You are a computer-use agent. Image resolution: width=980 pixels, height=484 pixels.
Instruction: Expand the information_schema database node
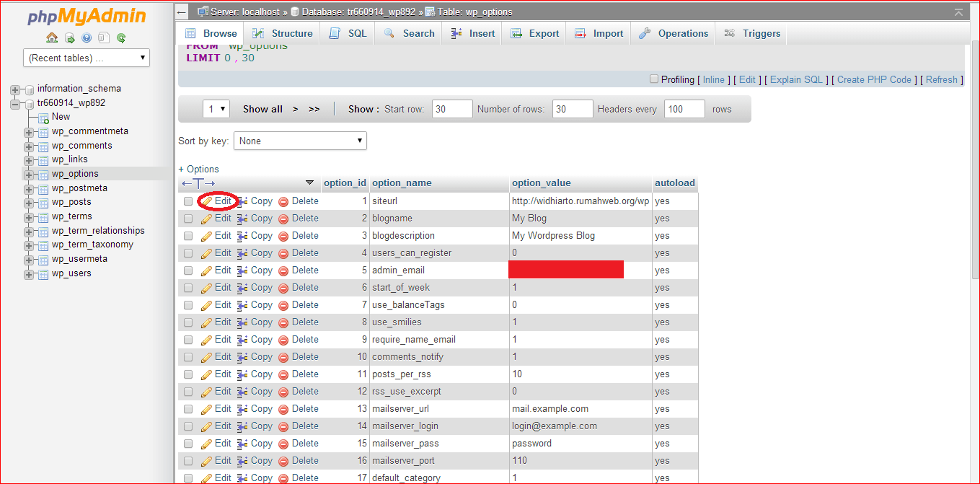15,89
